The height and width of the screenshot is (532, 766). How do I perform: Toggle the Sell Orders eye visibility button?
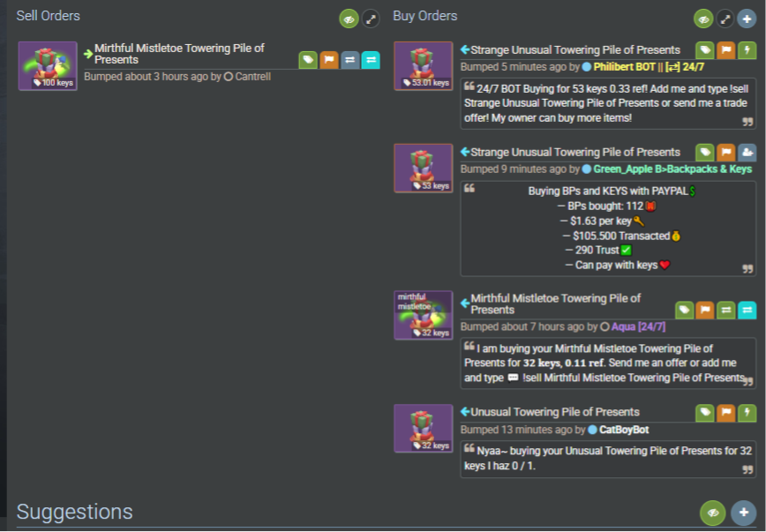click(349, 19)
